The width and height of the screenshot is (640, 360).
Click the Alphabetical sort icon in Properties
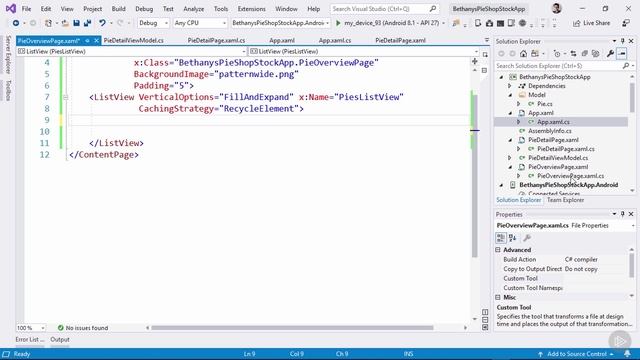513,238
